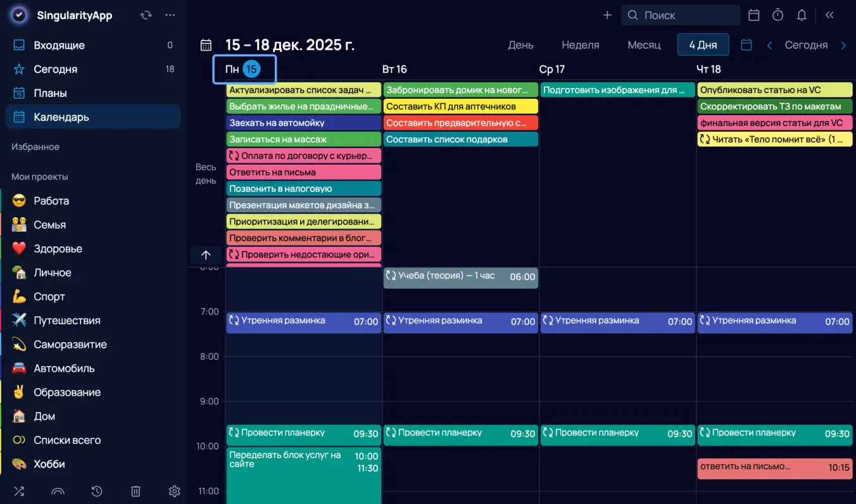Go to next period with right chevron
Image resolution: width=856 pixels, height=504 pixels.
843,45
